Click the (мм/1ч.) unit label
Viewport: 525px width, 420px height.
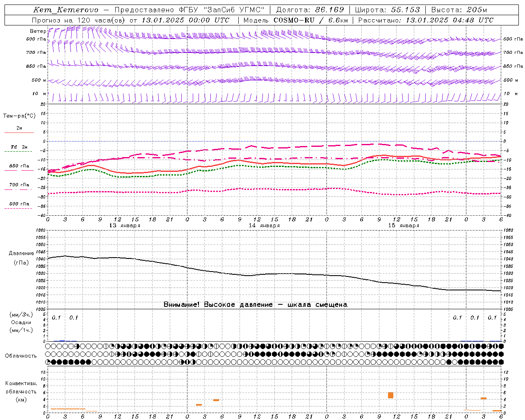pyautogui.click(x=21, y=330)
